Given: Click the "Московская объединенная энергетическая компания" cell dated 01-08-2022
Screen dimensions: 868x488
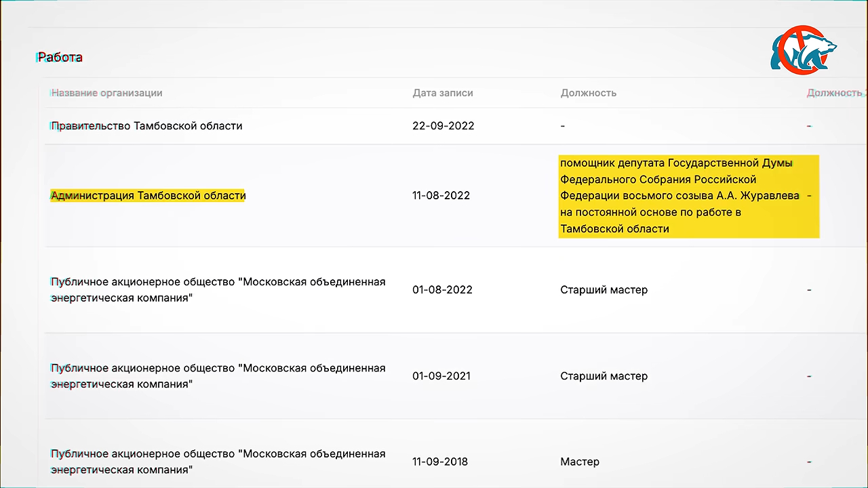Looking at the screenshot, I should coord(218,289).
